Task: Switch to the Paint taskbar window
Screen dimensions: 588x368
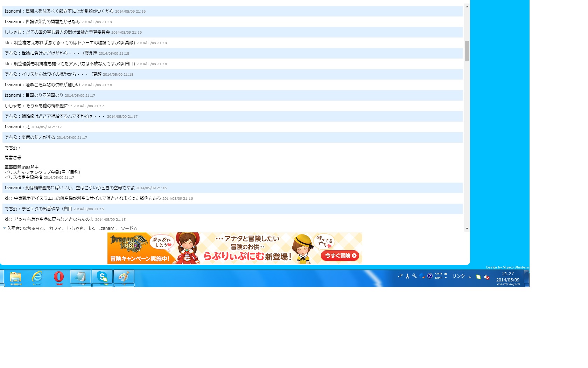Action: (124, 278)
